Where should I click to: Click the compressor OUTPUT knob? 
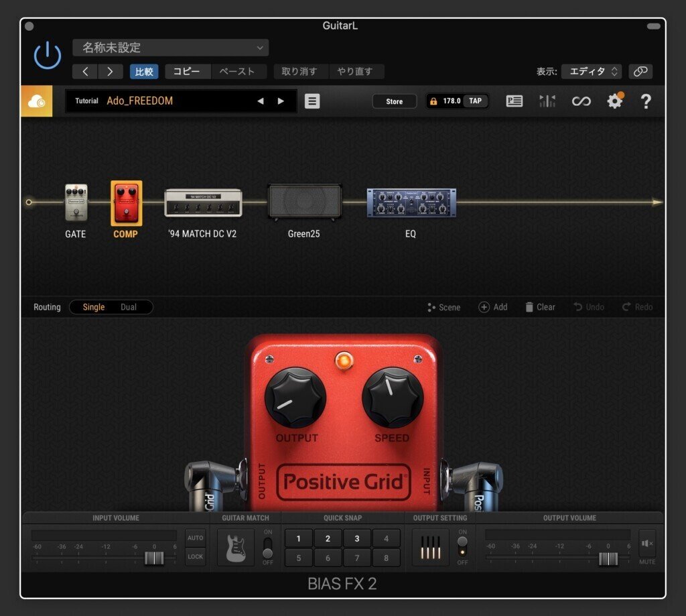point(295,397)
